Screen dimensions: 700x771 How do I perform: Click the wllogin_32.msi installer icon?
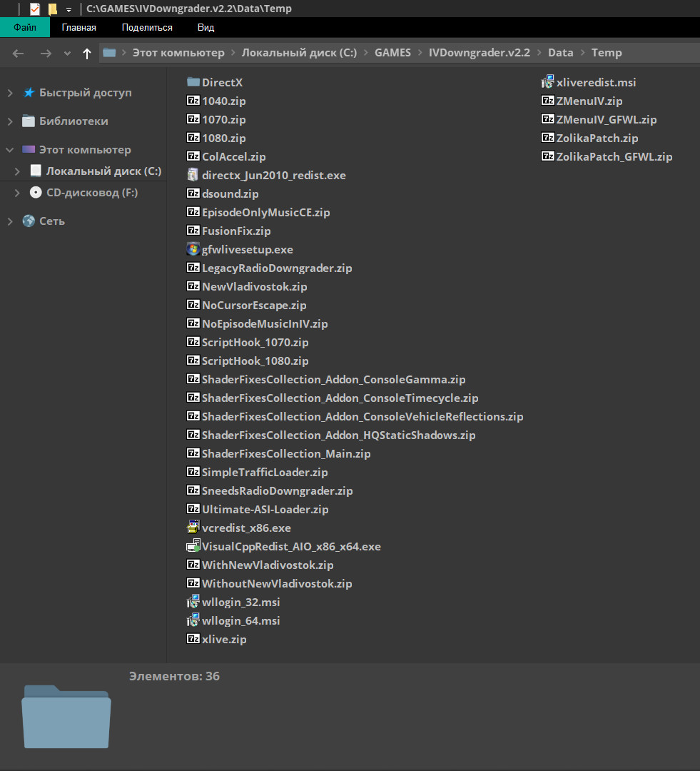point(193,601)
